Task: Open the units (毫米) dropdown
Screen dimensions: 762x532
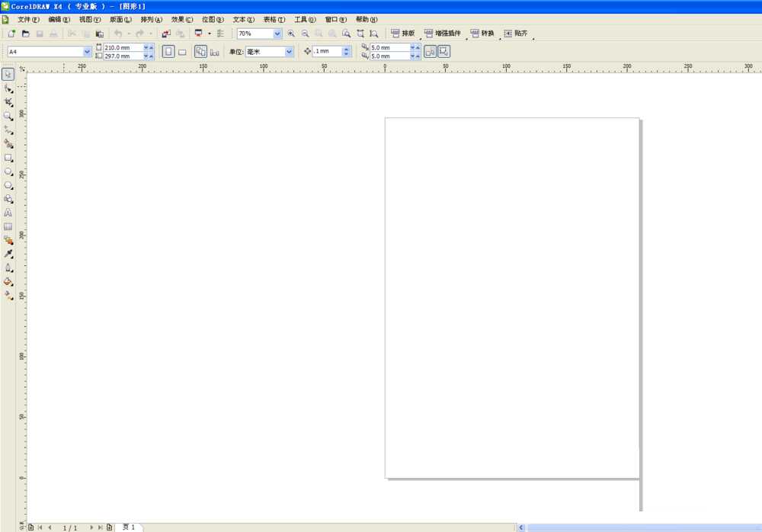Action: tap(289, 52)
